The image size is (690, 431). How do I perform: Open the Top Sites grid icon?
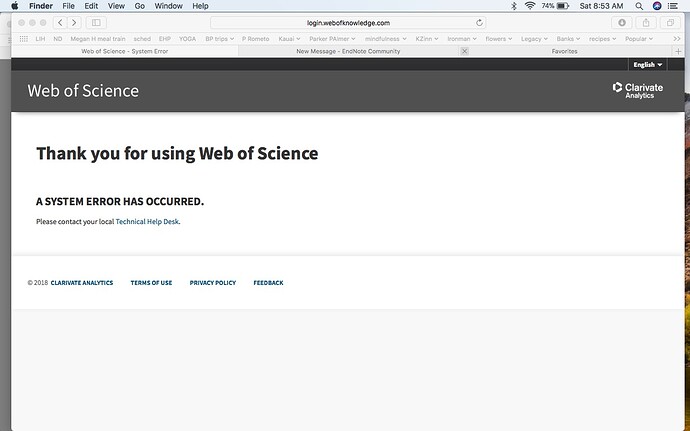[24, 39]
